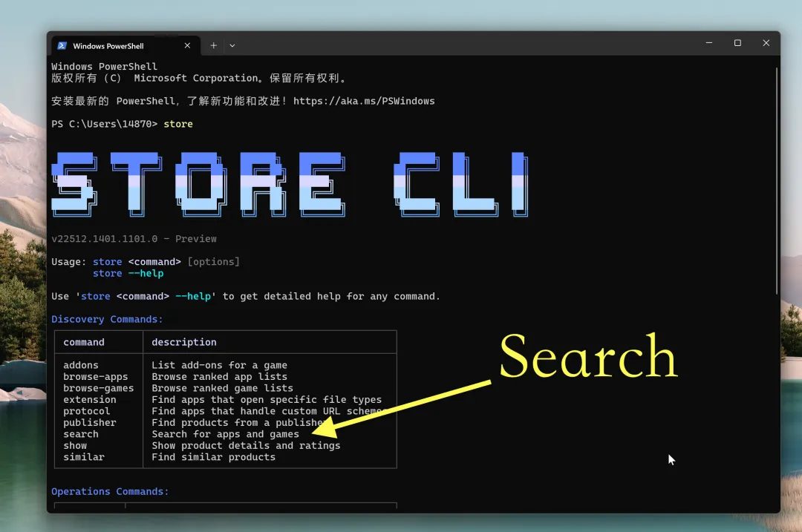Click 'Search for apps and games' description
Image resolution: width=802 pixels, height=532 pixels.
[225, 434]
